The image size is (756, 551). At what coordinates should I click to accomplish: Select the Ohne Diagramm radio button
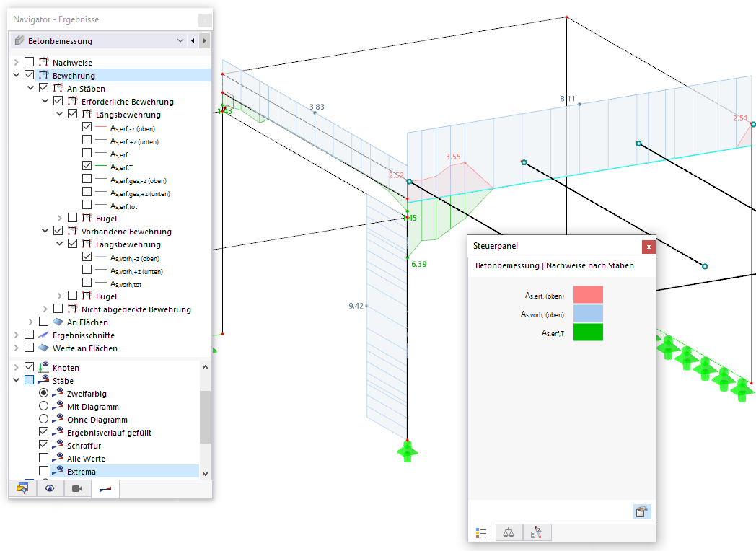pos(43,419)
